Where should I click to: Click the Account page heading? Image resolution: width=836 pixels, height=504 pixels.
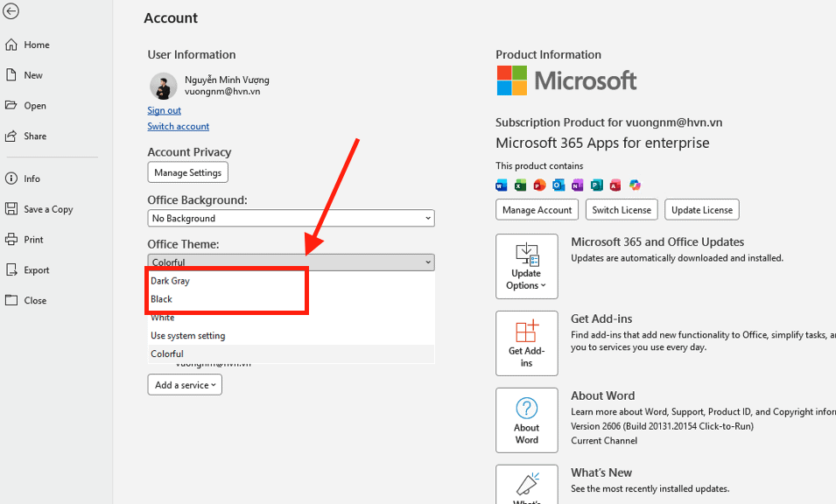[171, 18]
